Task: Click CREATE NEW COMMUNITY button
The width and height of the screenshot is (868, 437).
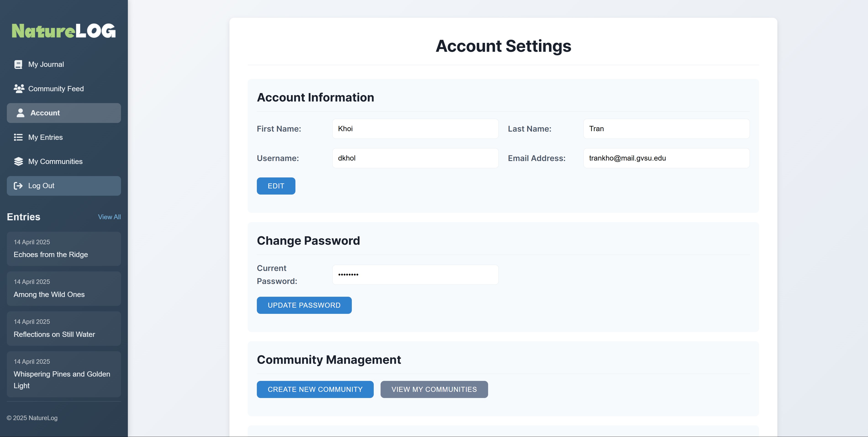Action: coord(315,389)
